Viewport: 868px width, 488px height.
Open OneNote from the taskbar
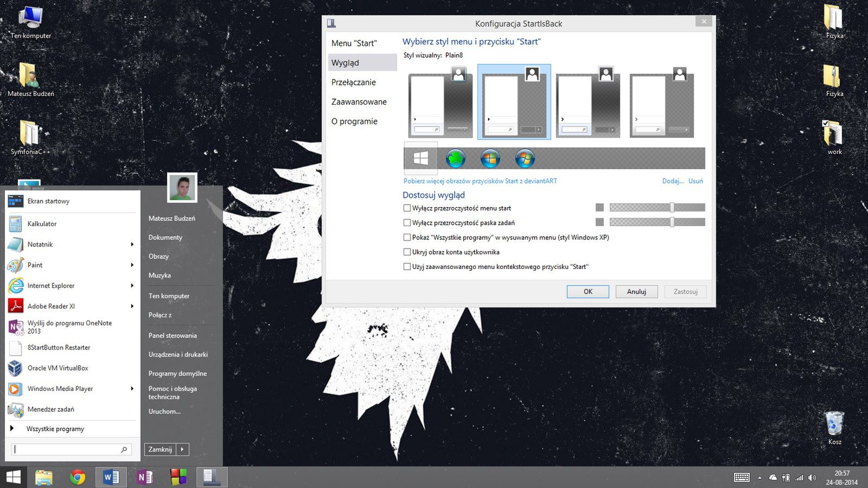coord(145,477)
